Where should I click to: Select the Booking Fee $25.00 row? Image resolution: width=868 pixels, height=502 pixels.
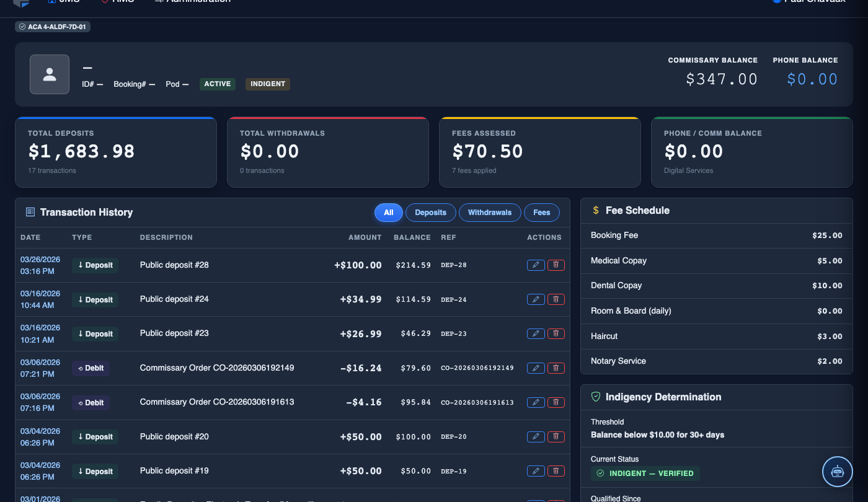point(717,236)
